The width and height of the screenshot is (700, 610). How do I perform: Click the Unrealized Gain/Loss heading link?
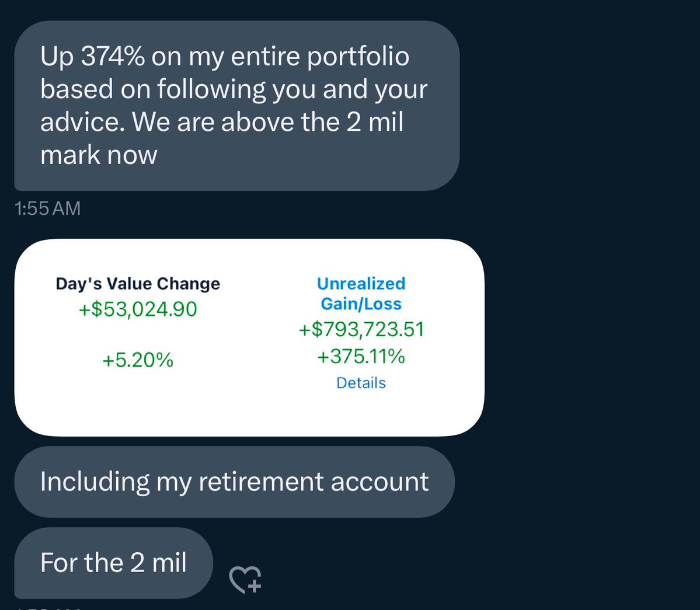pos(361,294)
